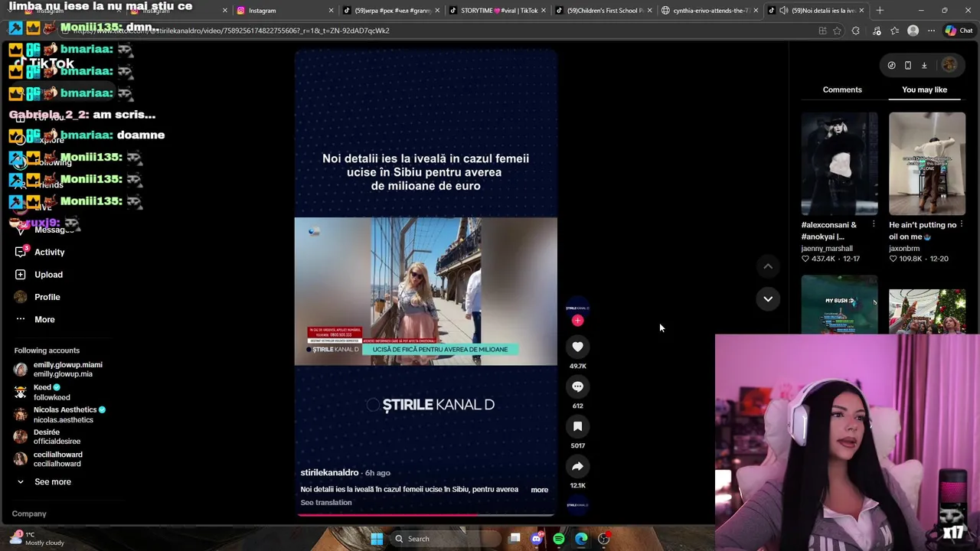Viewport: 980px width, 551px height.
Task: Open the jaenny_marshall author link
Action: tap(827, 249)
